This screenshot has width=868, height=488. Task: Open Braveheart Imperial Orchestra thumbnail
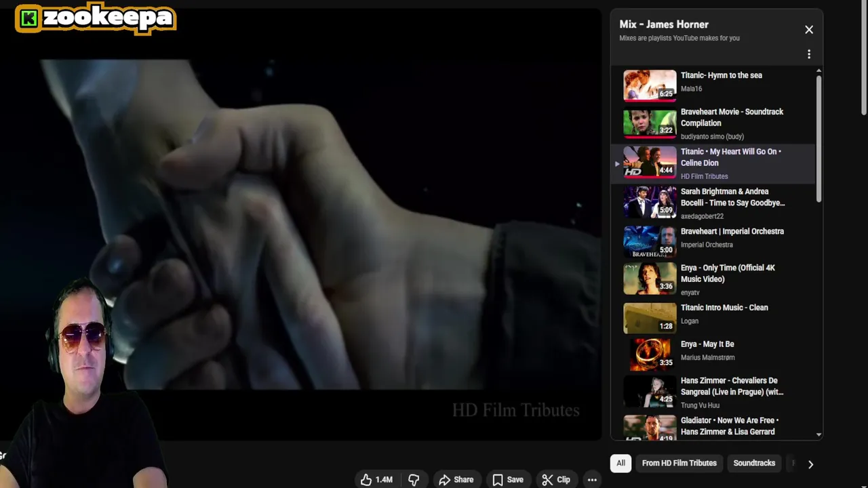tap(650, 242)
